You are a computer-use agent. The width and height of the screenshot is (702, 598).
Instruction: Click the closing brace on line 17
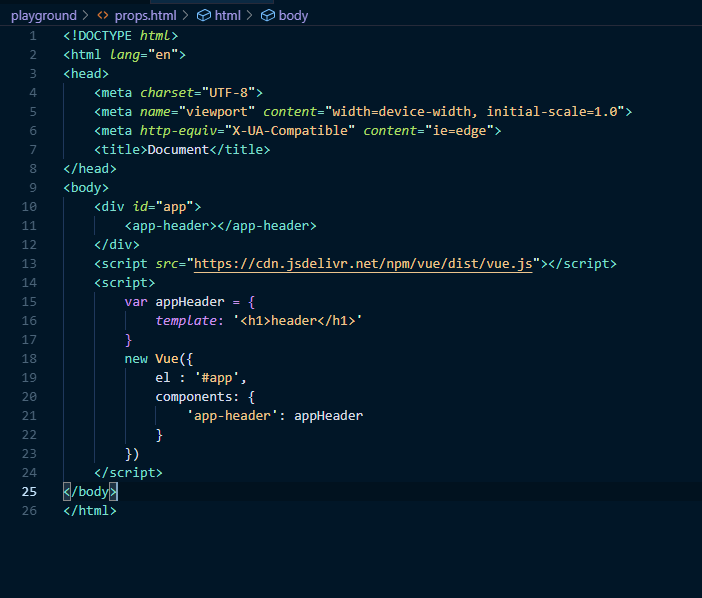tap(128, 340)
